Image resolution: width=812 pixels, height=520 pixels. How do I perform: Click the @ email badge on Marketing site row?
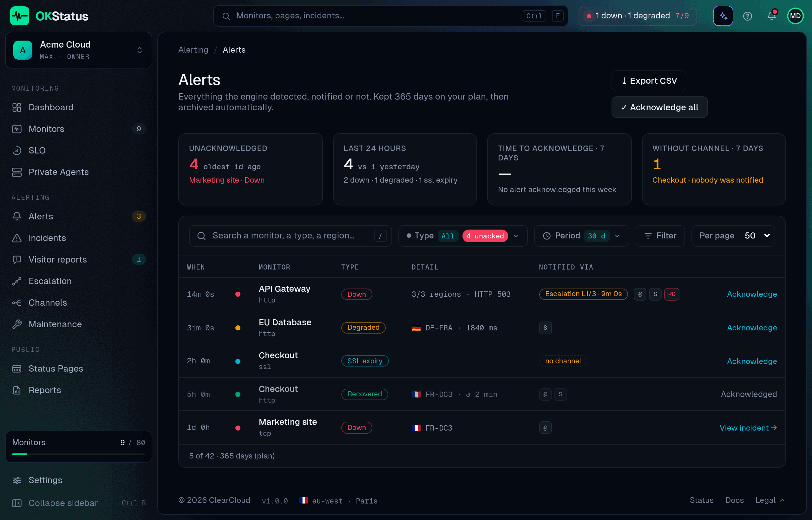tap(545, 428)
